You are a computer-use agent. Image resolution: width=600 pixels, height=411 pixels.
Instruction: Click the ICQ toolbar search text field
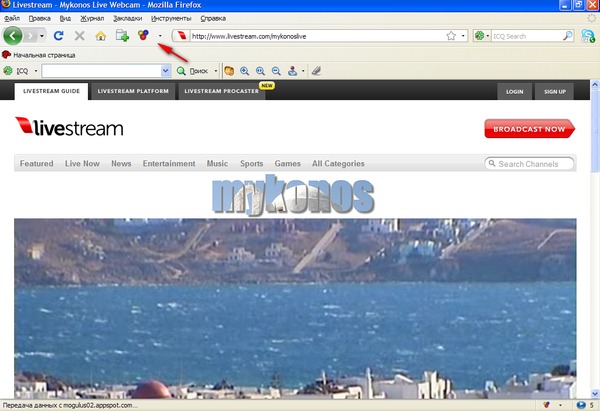tap(101, 71)
